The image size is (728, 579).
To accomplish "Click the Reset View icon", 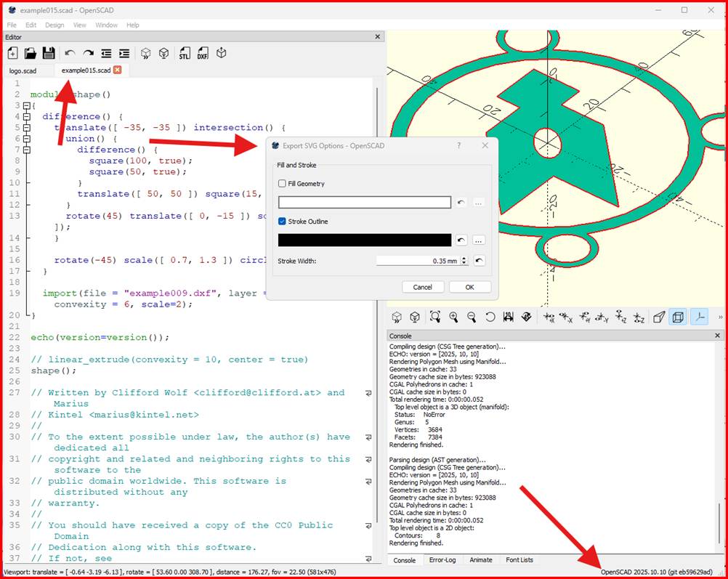I will click(x=490, y=317).
